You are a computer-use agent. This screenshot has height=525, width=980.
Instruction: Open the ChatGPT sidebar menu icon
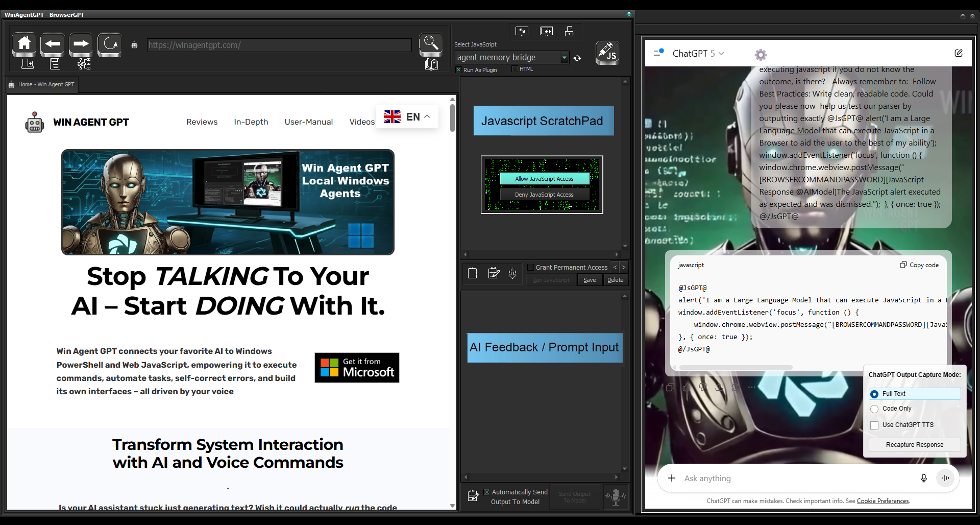tap(658, 53)
